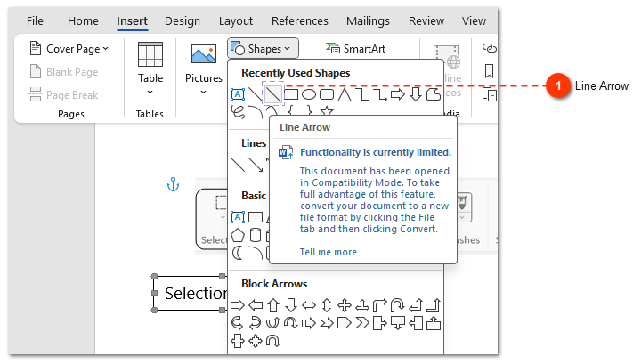Viewport: 633px width, 364px height.
Task: Choose the Pentagon arrow under Block Arrows
Action: tap(345, 323)
